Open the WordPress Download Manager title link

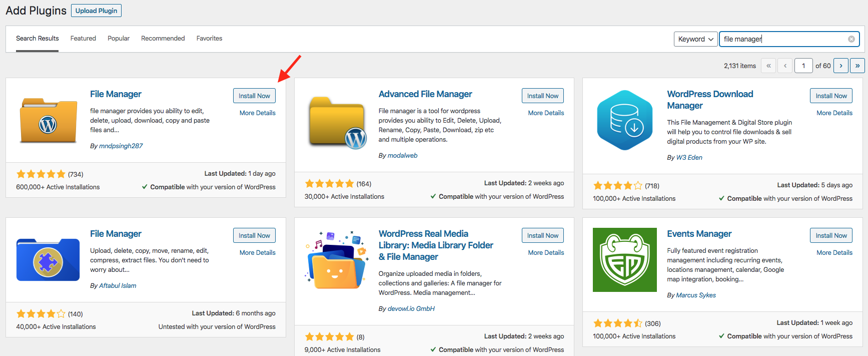[x=710, y=100]
